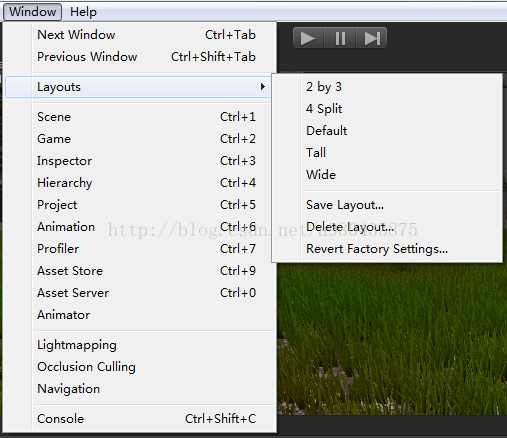507x438 pixels.
Task: Select the 4 Split layout
Action: [x=387, y=109]
